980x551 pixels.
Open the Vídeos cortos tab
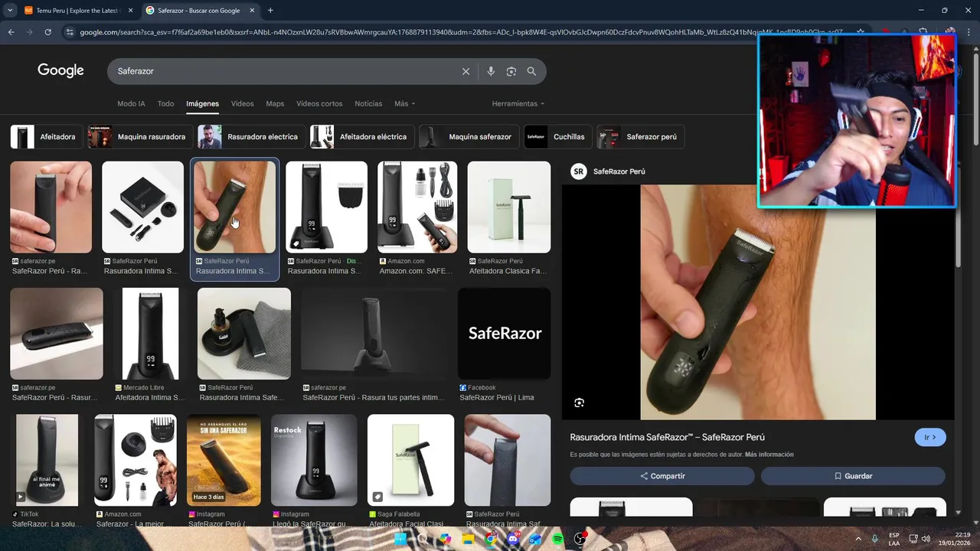319,103
